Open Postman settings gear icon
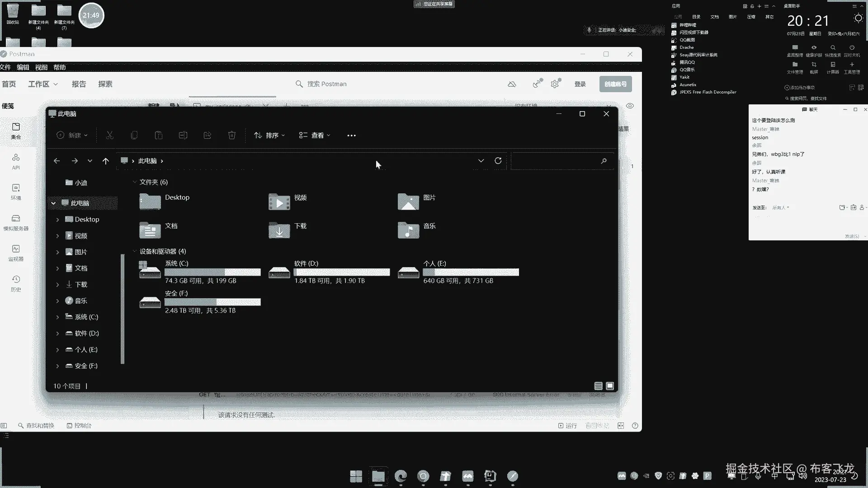868x488 pixels. click(x=555, y=84)
